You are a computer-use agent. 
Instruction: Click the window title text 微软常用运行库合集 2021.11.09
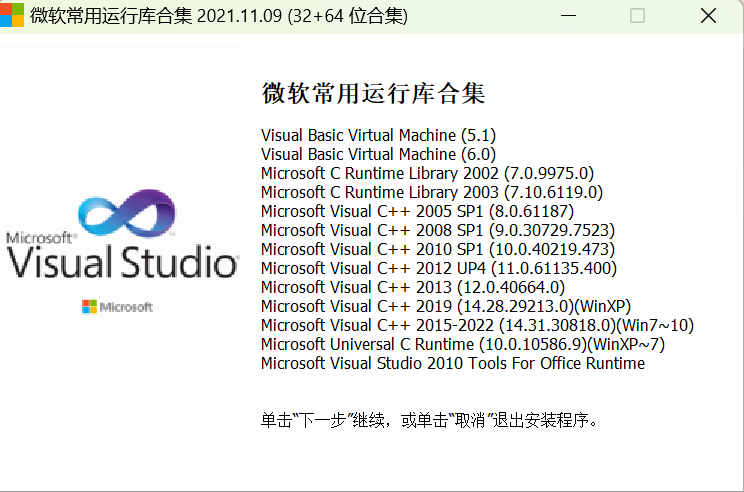[x=156, y=16]
